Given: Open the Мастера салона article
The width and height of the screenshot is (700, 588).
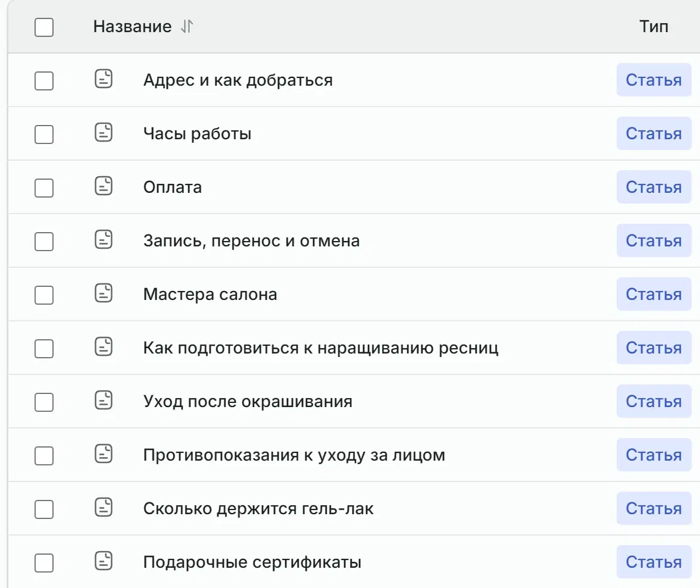Looking at the screenshot, I should (210, 295).
